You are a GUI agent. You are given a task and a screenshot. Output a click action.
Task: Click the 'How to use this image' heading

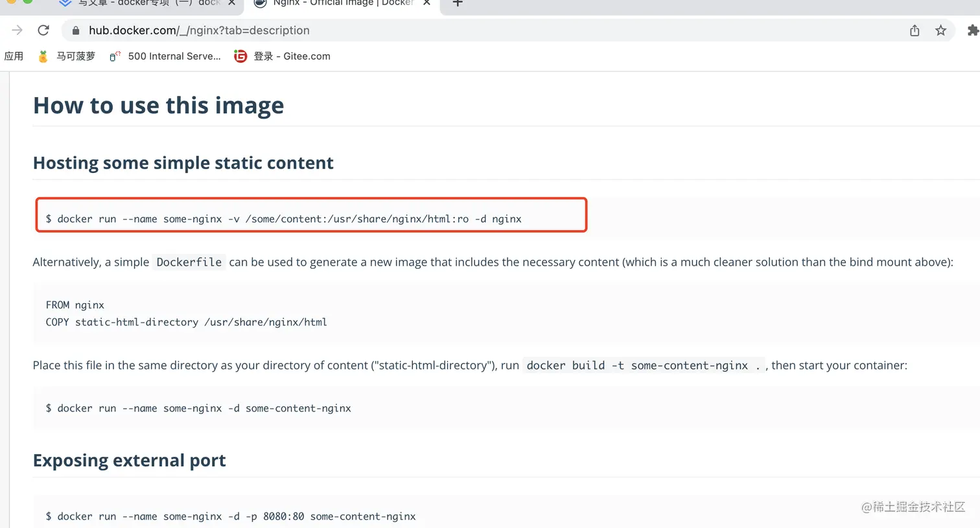(x=159, y=105)
